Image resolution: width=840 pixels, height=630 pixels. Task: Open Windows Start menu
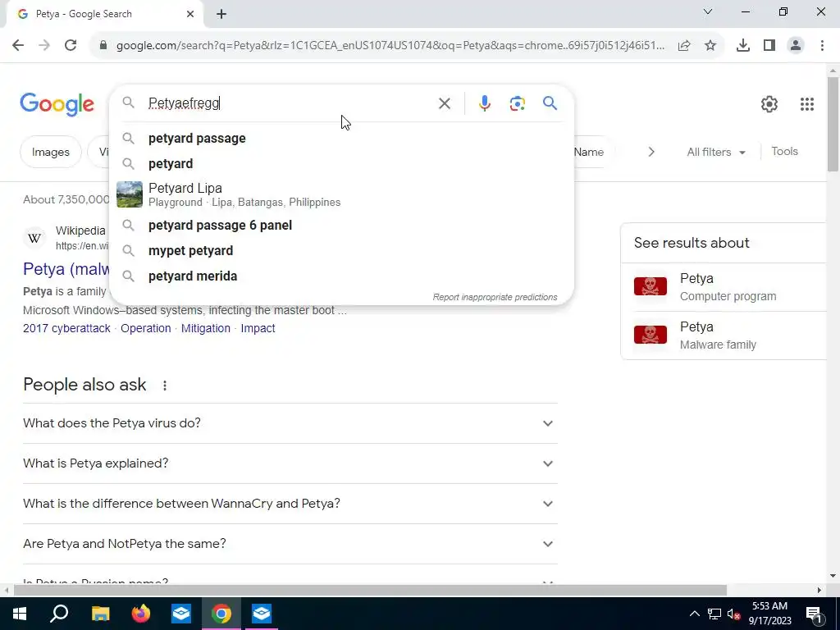point(20,614)
